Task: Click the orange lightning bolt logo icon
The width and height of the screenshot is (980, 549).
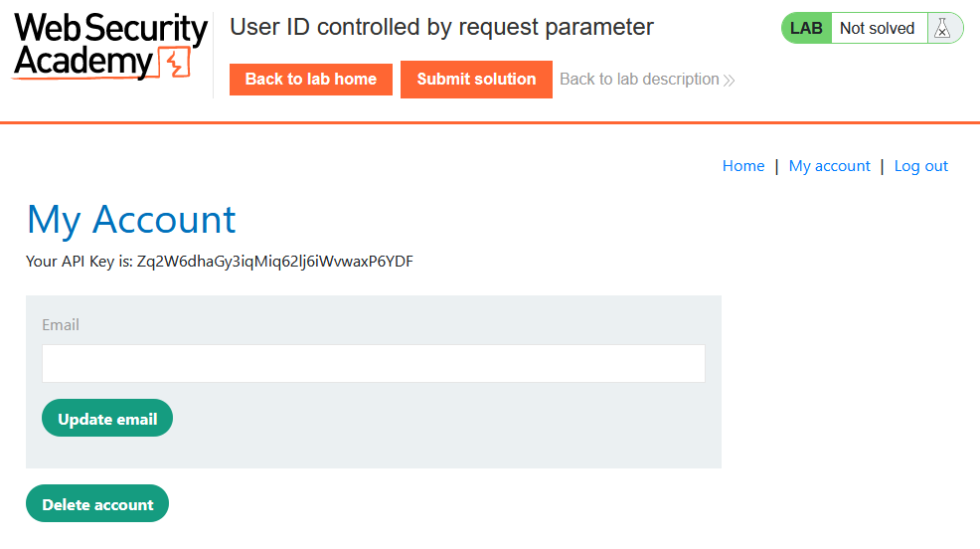Action: pyautogui.click(x=174, y=63)
